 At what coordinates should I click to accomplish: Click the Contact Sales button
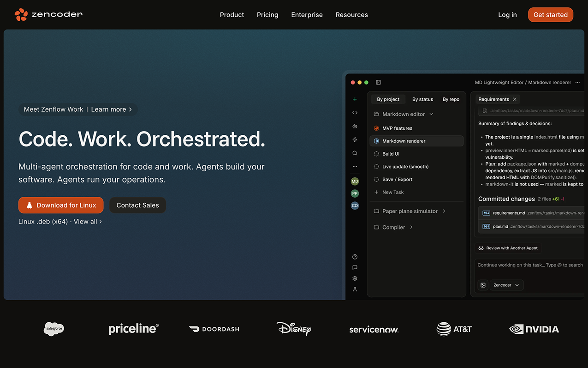coord(137,205)
